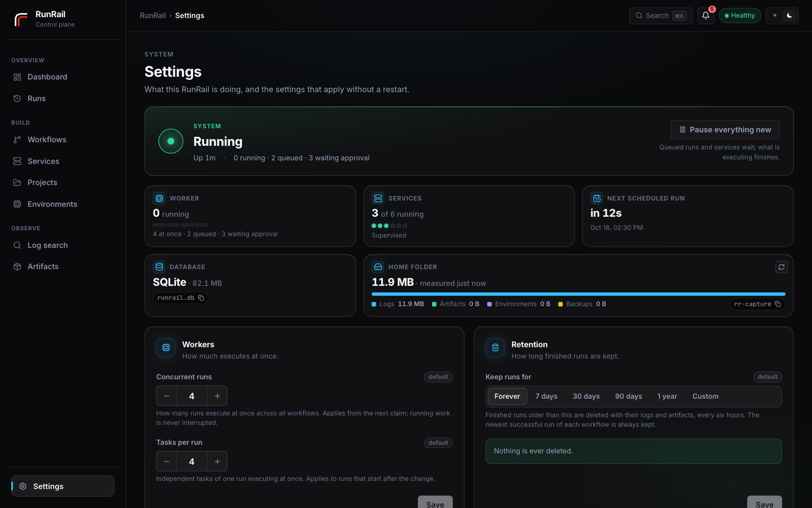Click the Workers section icon

(166, 348)
